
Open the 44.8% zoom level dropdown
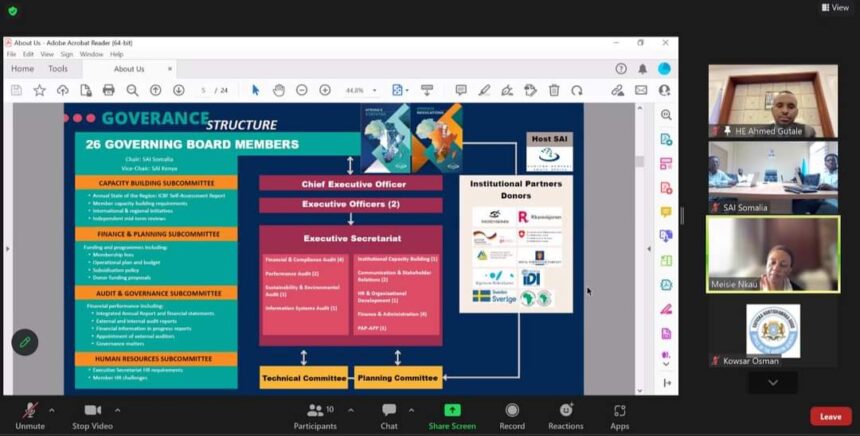[x=360, y=90]
